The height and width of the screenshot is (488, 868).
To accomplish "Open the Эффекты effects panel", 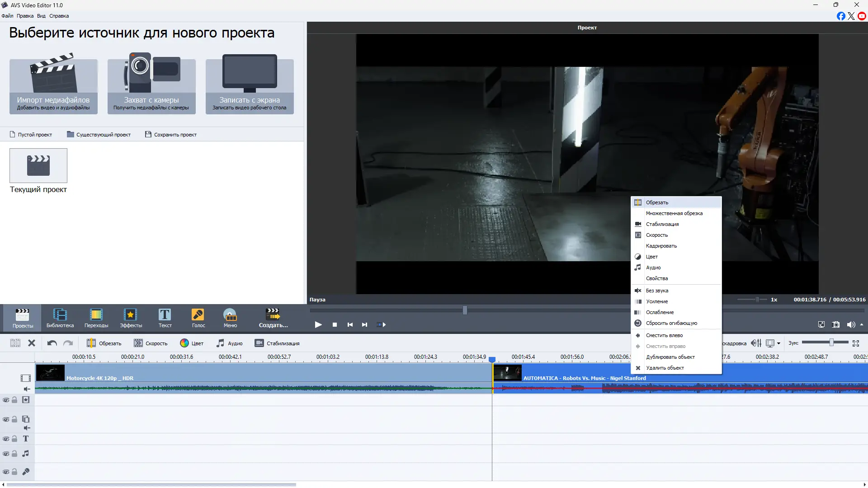I will 131,318.
